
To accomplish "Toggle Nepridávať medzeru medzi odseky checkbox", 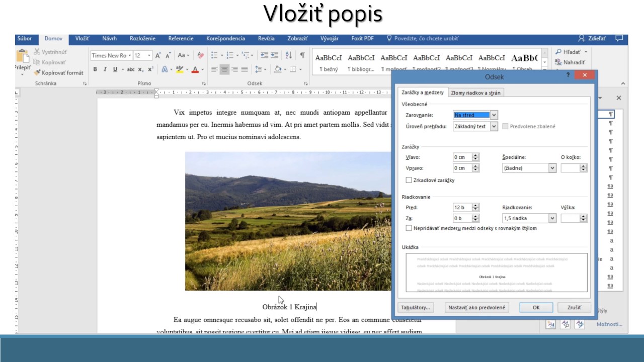I will click(409, 228).
